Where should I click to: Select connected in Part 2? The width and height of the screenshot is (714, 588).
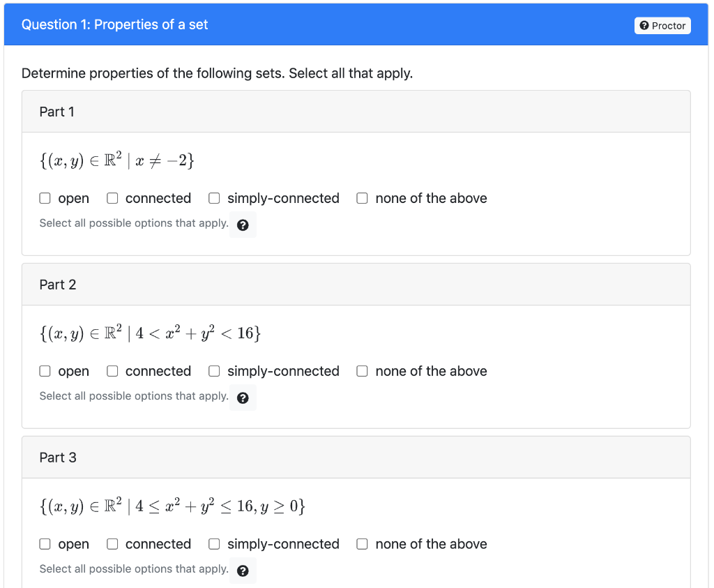(112, 371)
